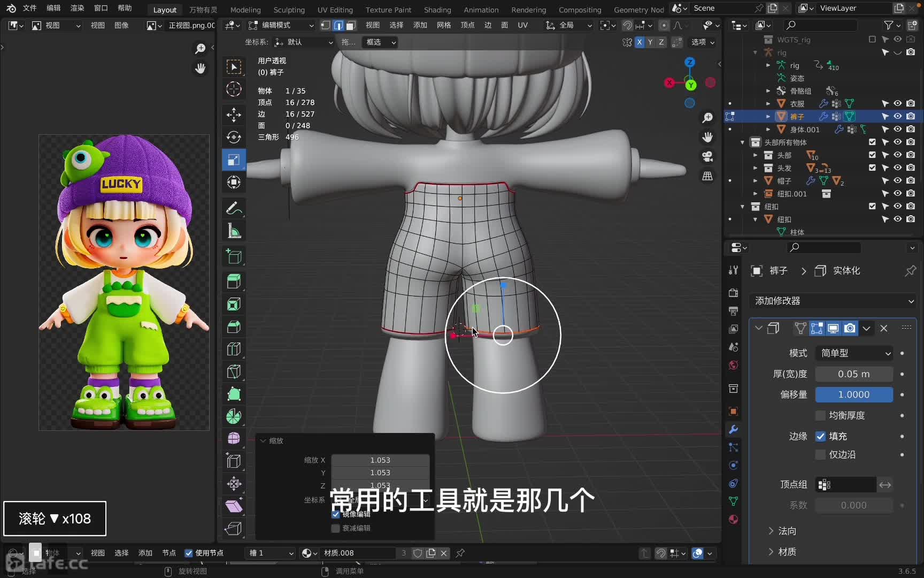The height and width of the screenshot is (578, 924).
Task: Click the 顶点组 input field
Action: pos(846,485)
